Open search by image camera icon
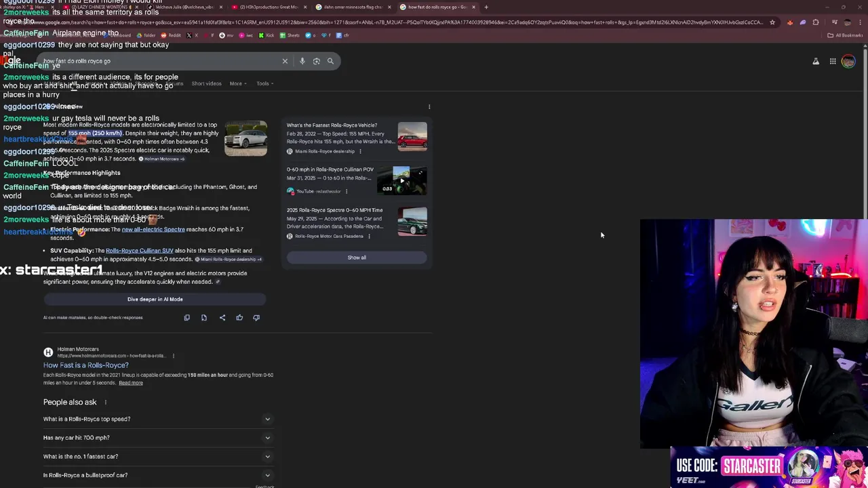Screen dimensions: 868x488 pyautogui.click(x=316, y=61)
